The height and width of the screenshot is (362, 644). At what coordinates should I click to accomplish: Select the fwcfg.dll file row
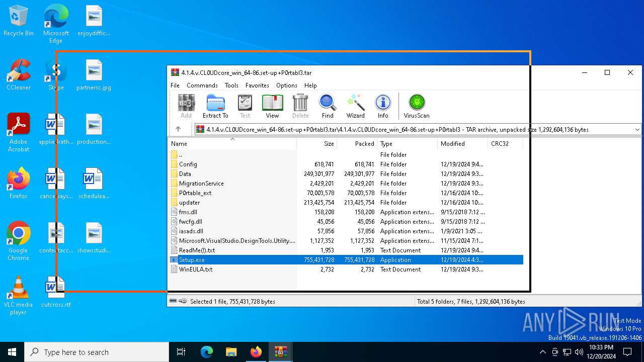tap(346, 222)
